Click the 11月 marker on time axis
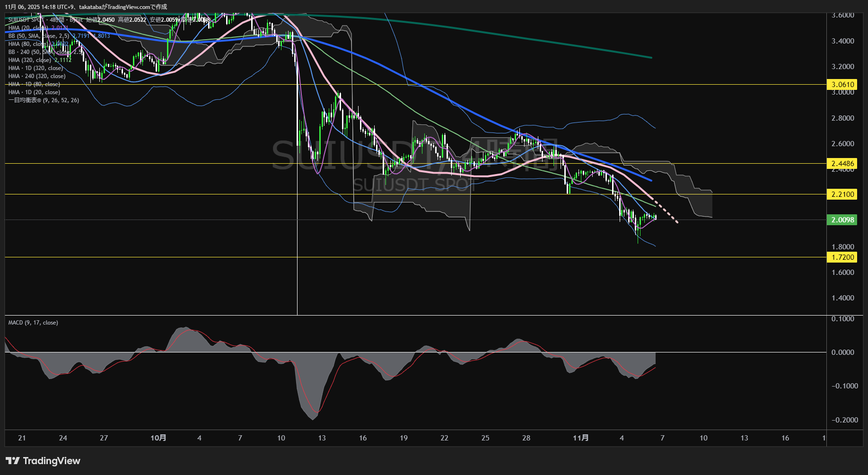The image size is (868, 475). (580, 438)
